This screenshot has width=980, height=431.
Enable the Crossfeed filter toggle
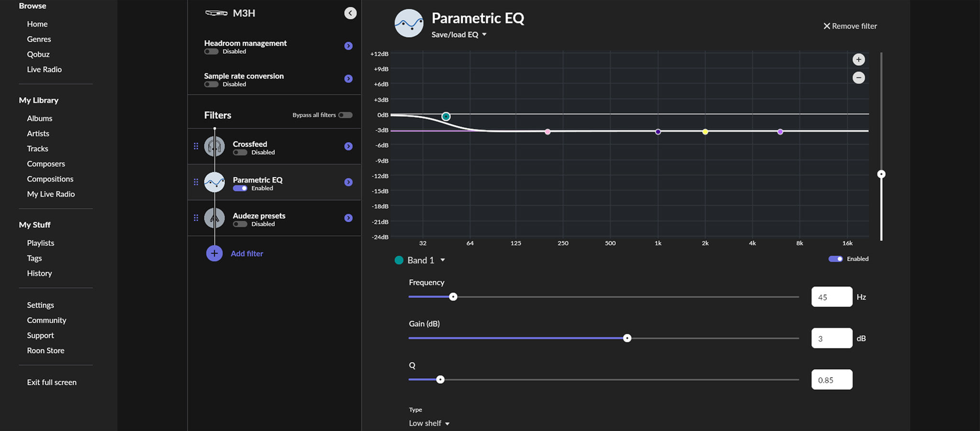coord(240,152)
